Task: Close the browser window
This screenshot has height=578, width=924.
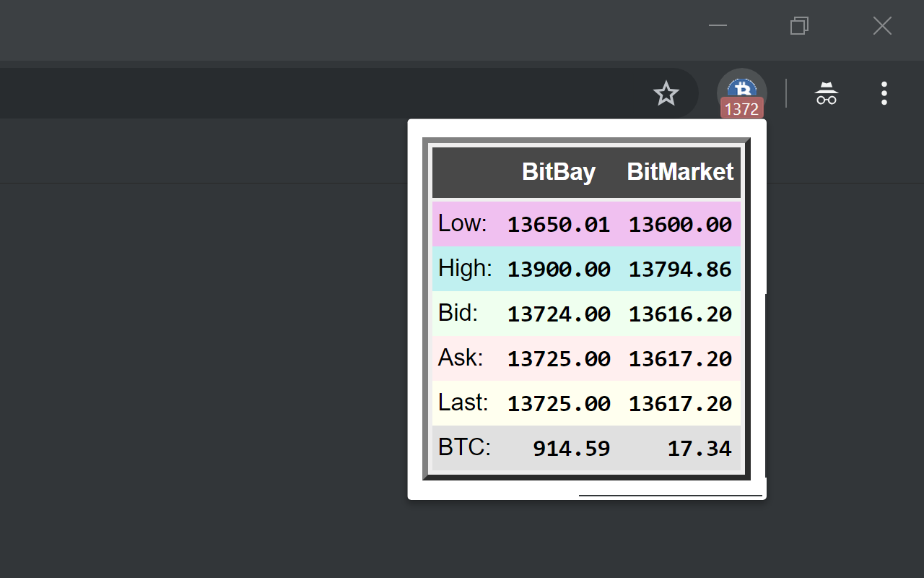Action: (x=882, y=26)
